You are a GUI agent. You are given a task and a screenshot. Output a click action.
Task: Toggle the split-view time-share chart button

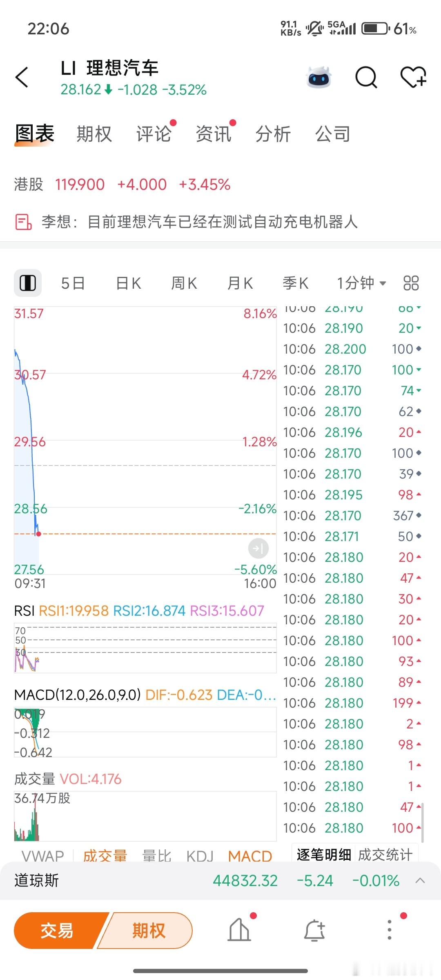click(x=28, y=283)
